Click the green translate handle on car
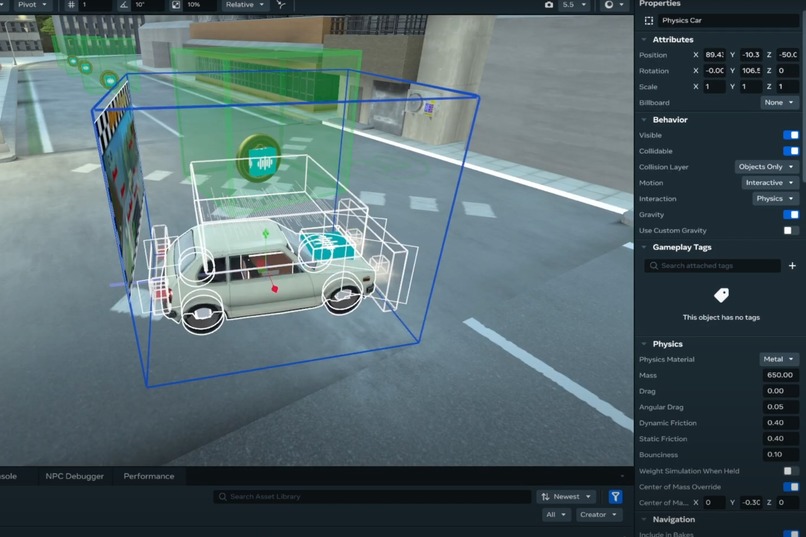Image resolution: width=806 pixels, height=537 pixels. click(x=266, y=234)
